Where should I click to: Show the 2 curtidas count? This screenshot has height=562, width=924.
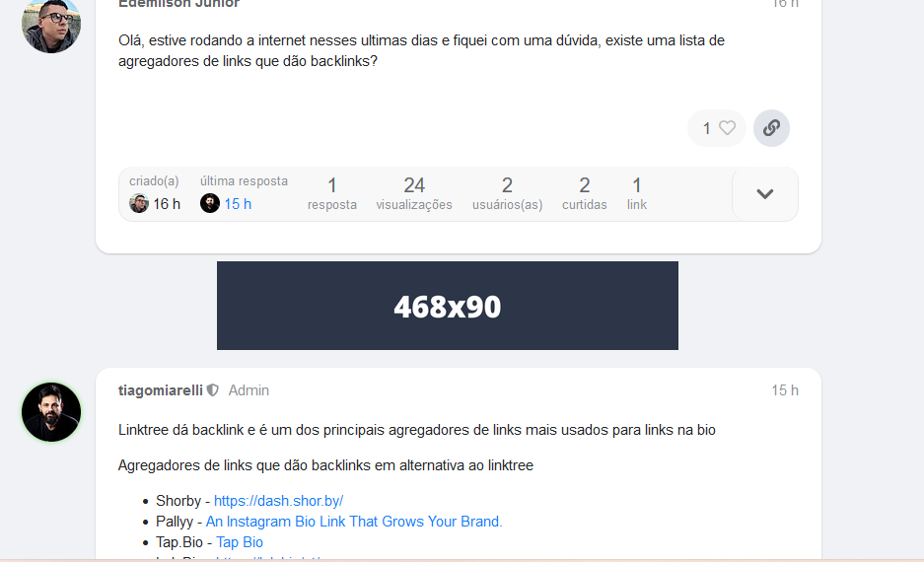click(x=585, y=194)
